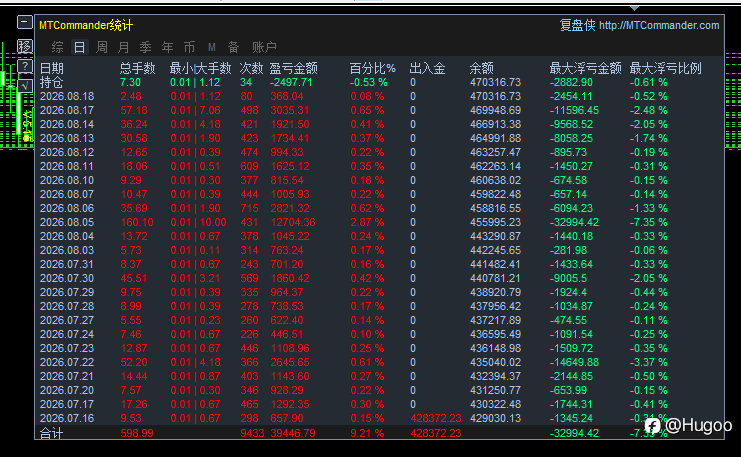This screenshot has height=457, width=741.
Task: Select the 2026.08.18 date row
Action: pos(67,96)
